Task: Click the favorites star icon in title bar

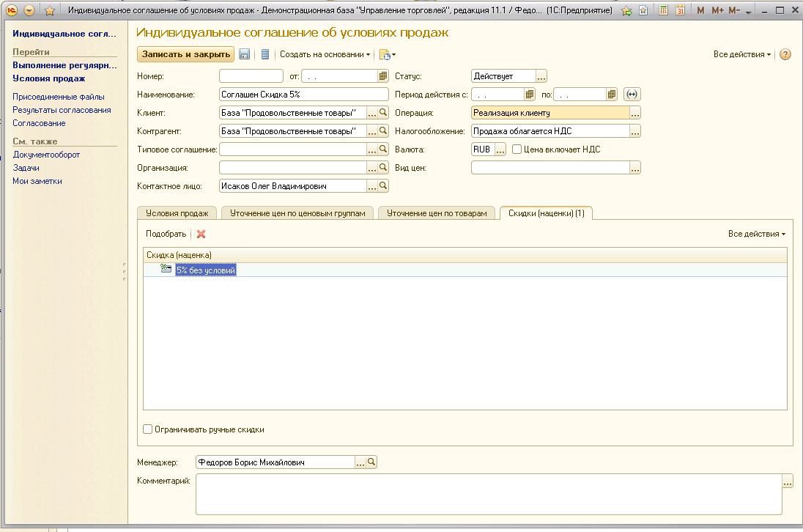Action: (50, 10)
